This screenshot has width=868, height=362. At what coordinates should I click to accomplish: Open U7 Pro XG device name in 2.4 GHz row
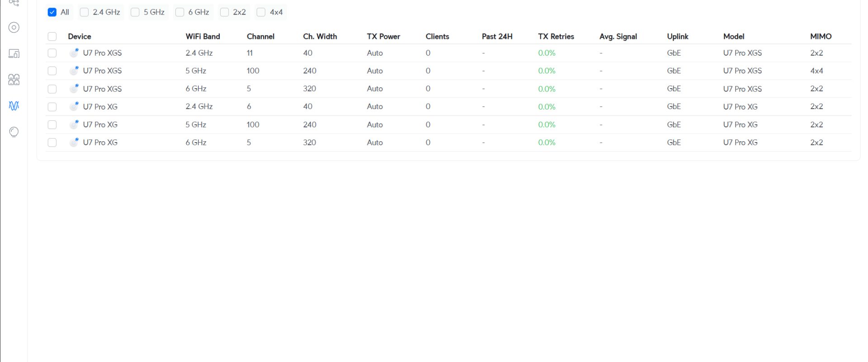point(100,107)
